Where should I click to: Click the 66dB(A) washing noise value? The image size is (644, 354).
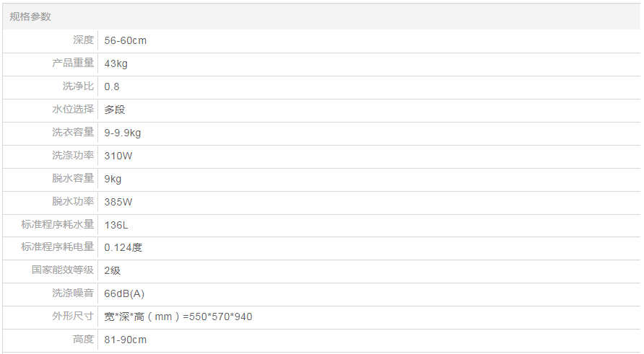[x=124, y=293]
